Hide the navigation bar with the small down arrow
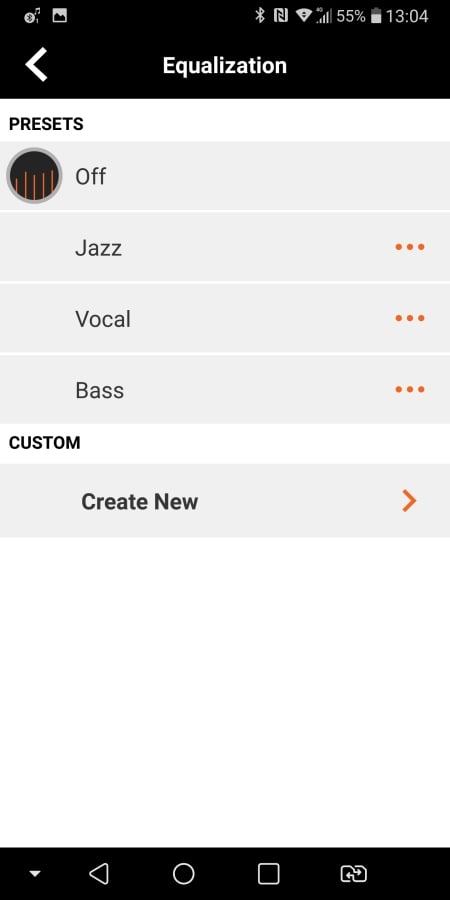This screenshot has width=450, height=900. point(35,874)
